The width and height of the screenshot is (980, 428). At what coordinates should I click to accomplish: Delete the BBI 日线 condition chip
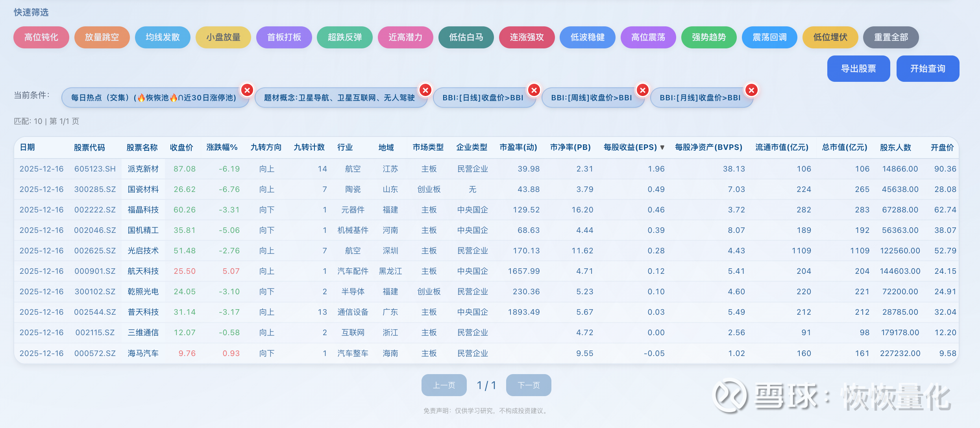534,90
